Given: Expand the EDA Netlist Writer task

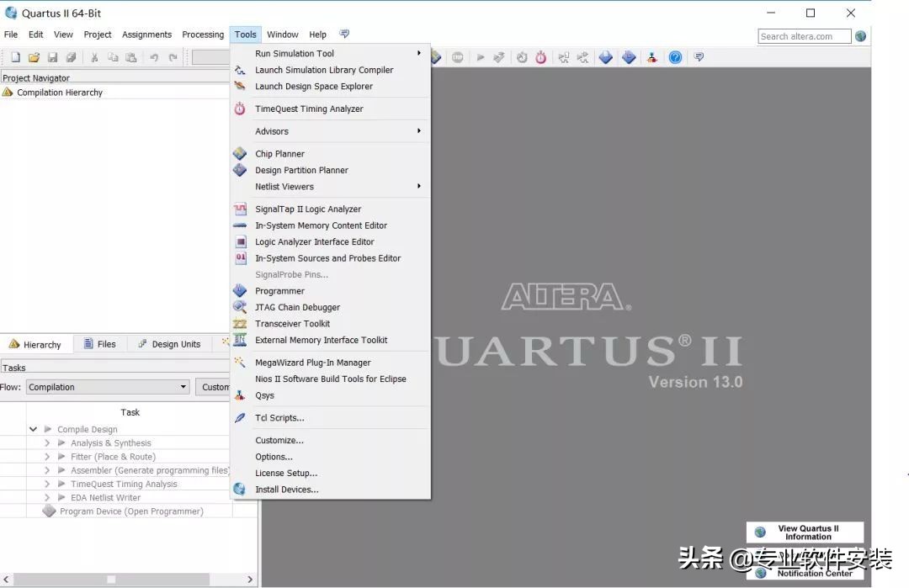Looking at the screenshot, I should (x=47, y=498).
